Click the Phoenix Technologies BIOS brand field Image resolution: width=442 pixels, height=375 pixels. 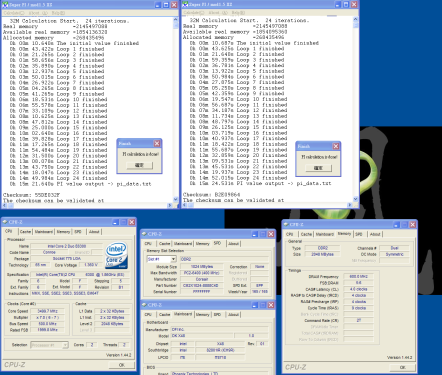[219, 373]
